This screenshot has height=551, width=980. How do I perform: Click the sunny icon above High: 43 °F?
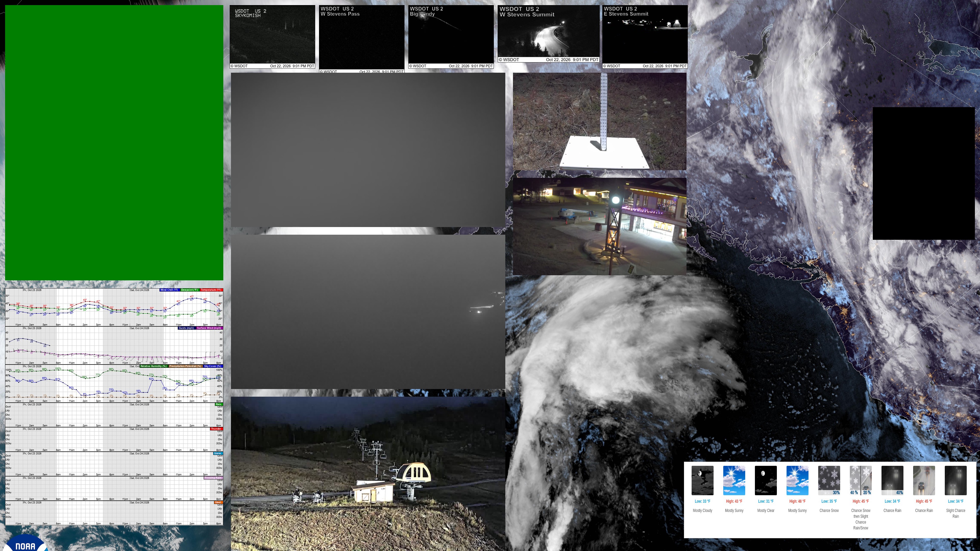click(x=734, y=480)
